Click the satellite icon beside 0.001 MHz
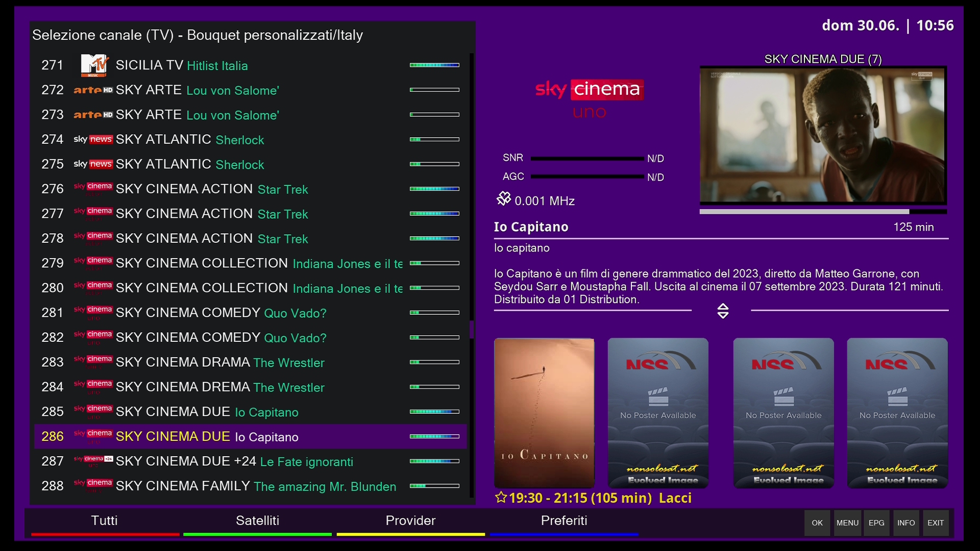The image size is (980, 551). tap(504, 198)
